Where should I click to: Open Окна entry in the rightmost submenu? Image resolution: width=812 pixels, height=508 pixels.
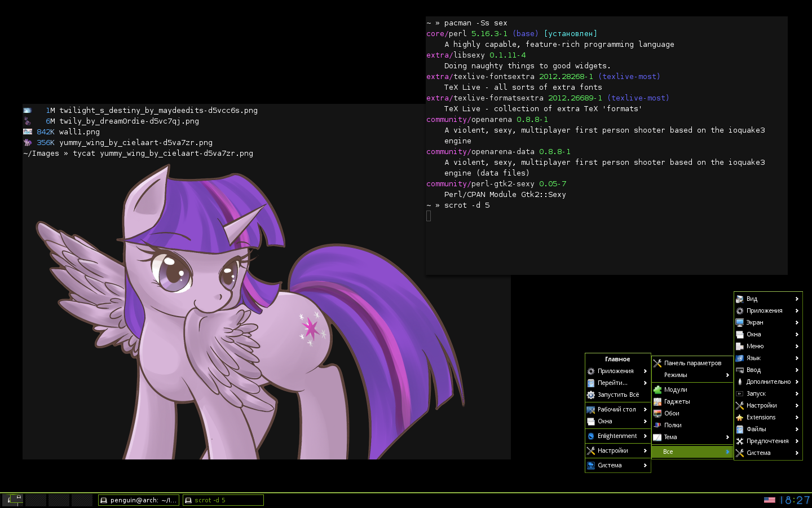(x=768, y=334)
